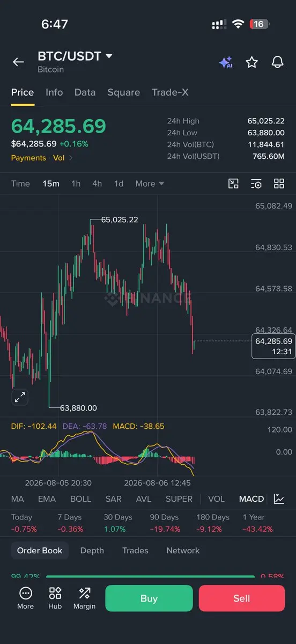Image resolution: width=296 pixels, height=644 pixels.
Task: Tap 24h Vol(USDT) value 765.60M
Action: click(269, 157)
